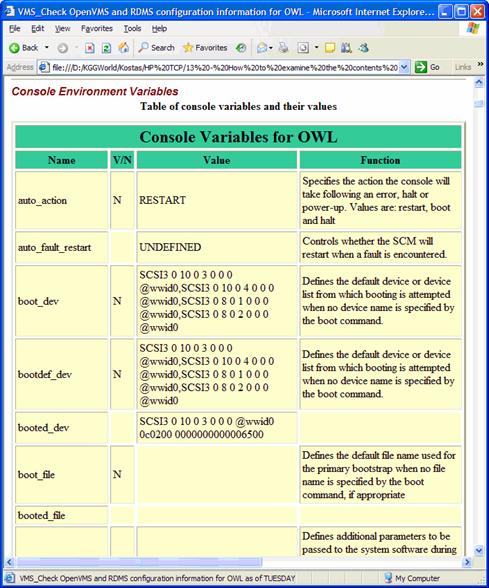Click the Messenger toolbar icon
This screenshot has height=588, width=489.
pos(363,48)
